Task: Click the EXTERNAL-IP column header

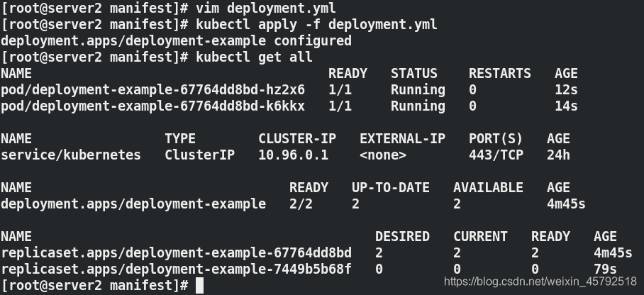Action: [403, 139]
